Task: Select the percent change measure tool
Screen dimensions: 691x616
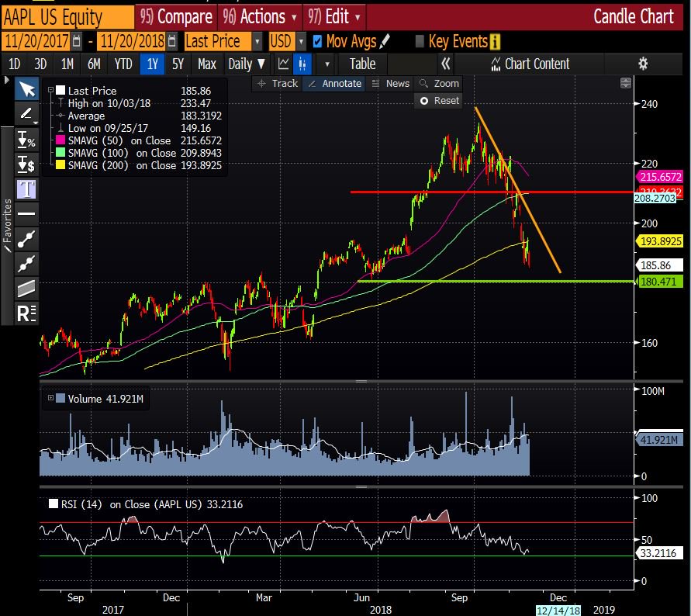Action: coord(26,140)
